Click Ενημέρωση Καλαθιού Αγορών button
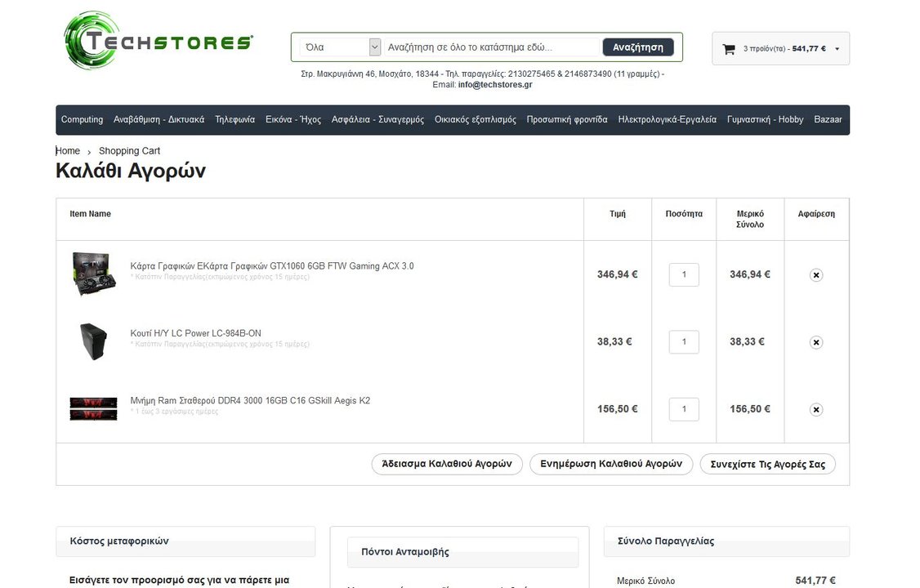The image size is (920, 588). (x=611, y=464)
